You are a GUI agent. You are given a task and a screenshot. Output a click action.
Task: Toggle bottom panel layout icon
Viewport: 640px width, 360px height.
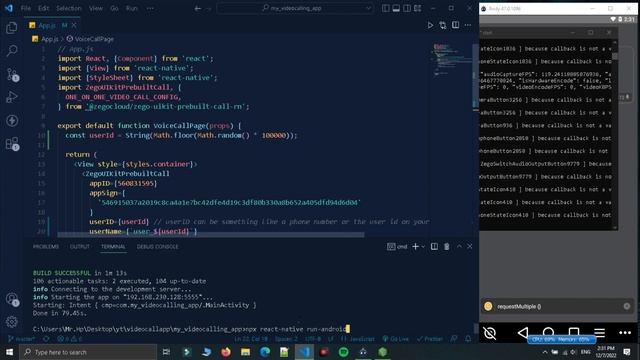pyautogui.click(x=396, y=8)
